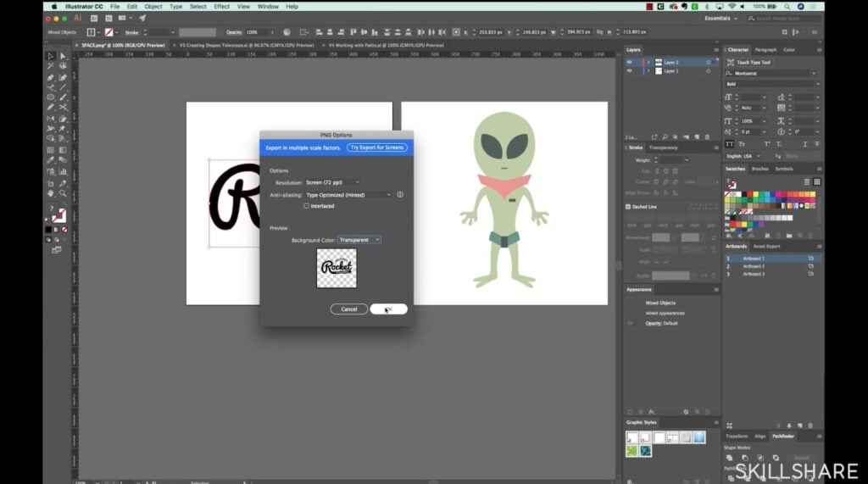Click Cancel in PNG Options dialog
Screen dimensions: 868x484
[348, 309]
